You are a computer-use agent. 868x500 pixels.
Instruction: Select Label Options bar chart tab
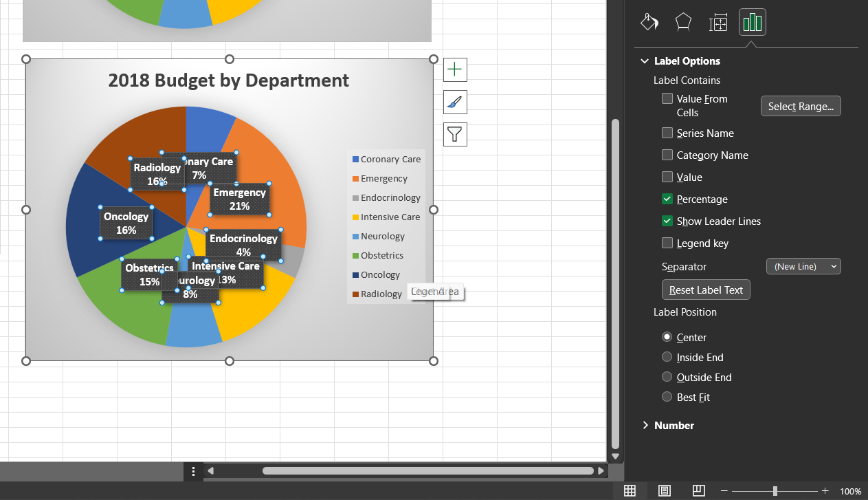coord(753,22)
